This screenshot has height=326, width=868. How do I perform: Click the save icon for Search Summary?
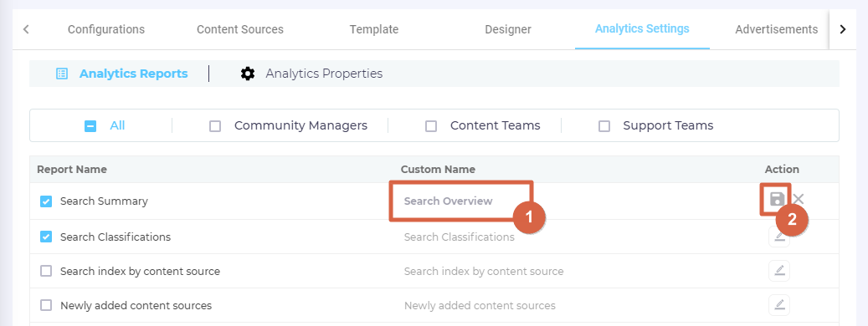click(777, 200)
